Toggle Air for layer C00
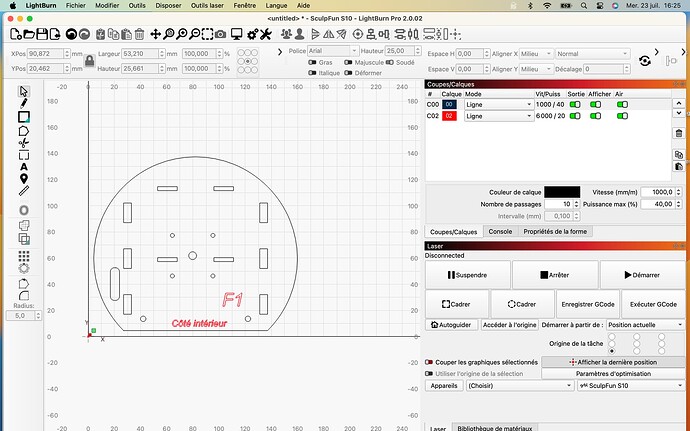Image resolution: width=690 pixels, height=431 pixels. 622,105
